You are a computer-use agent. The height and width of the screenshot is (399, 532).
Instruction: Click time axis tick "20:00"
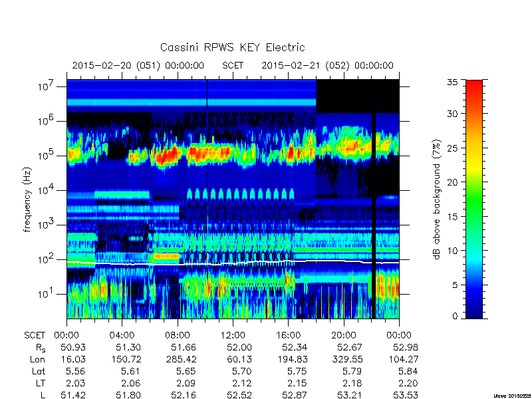344,336
